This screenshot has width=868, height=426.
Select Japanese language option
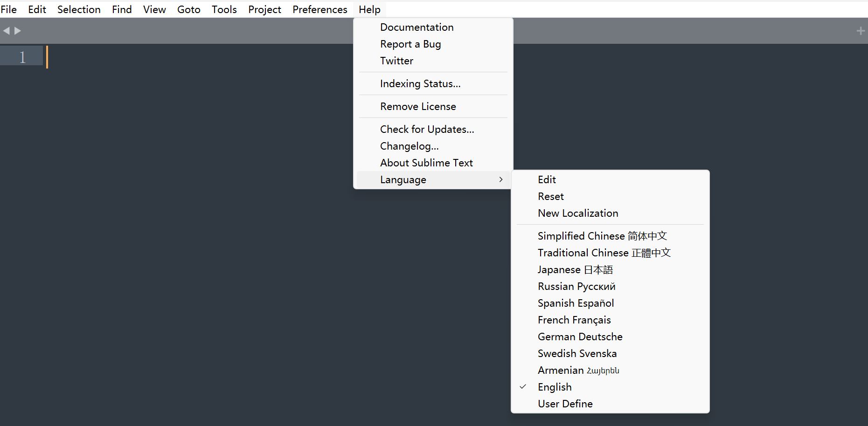[x=610, y=269]
